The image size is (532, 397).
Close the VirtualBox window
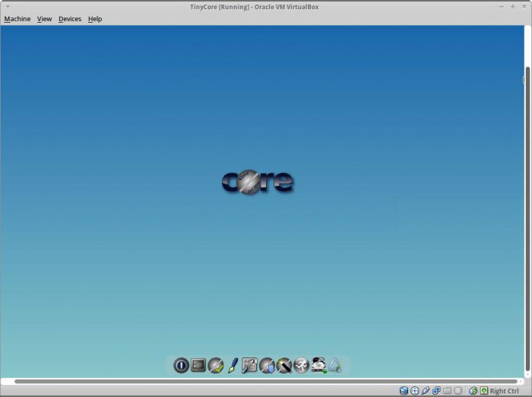(524, 7)
